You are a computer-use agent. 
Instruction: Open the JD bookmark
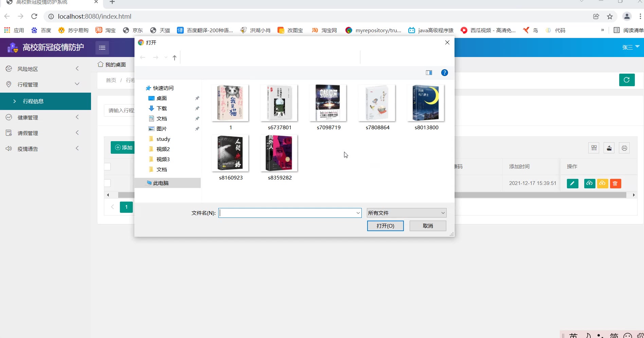coord(133,30)
